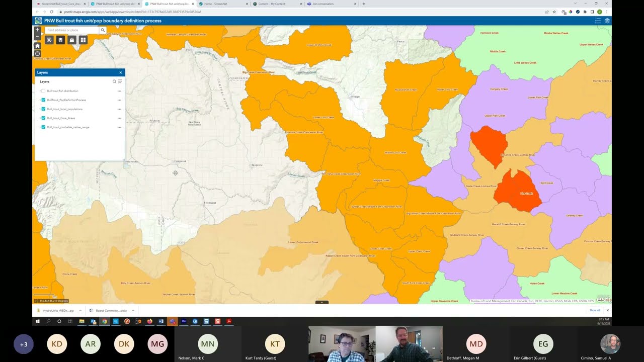644x362 pixels.
Task: Open options menu for Bull_trout_probable_native_range
Action: (x=119, y=127)
